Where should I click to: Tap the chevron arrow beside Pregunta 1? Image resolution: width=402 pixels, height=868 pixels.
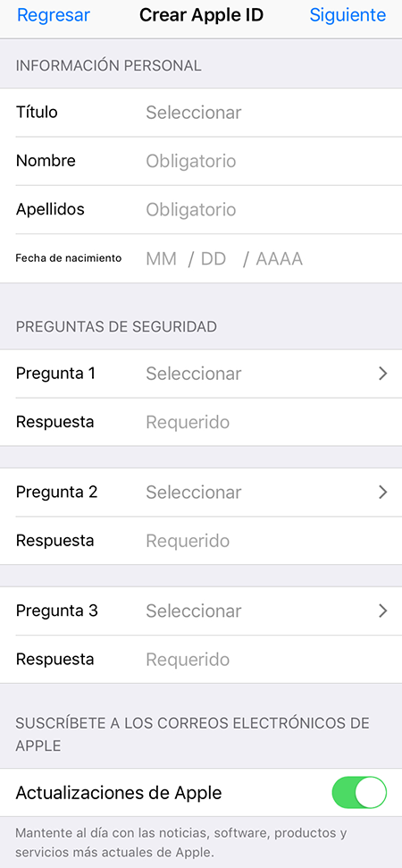(x=382, y=374)
